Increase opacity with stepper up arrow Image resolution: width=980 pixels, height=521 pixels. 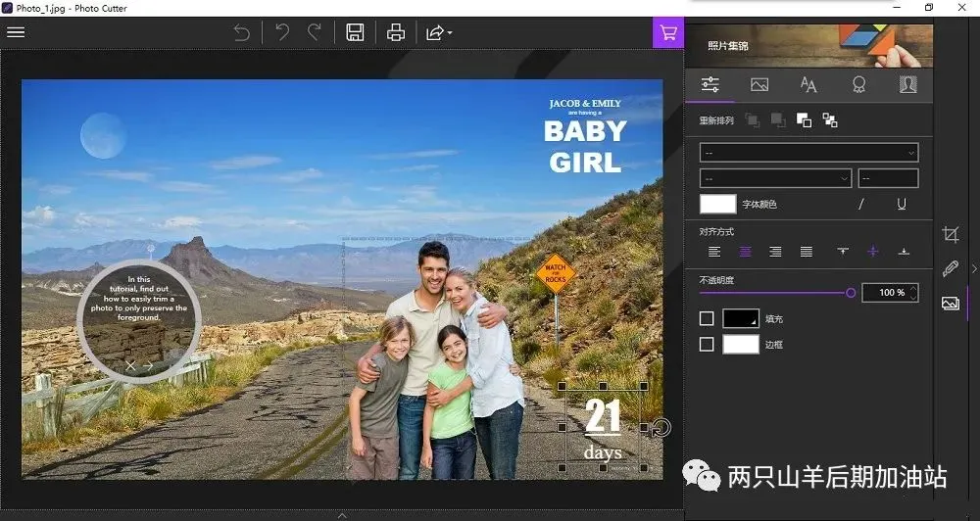coord(913,288)
